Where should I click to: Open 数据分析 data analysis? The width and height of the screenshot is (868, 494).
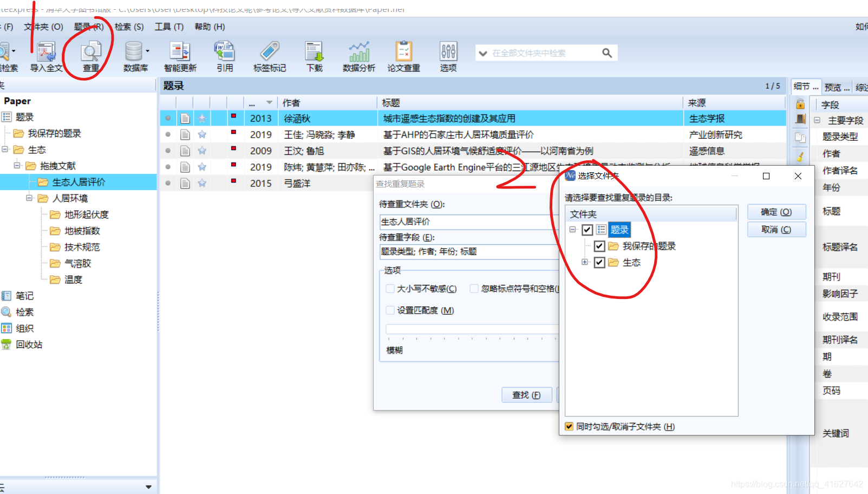click(359, 56)
